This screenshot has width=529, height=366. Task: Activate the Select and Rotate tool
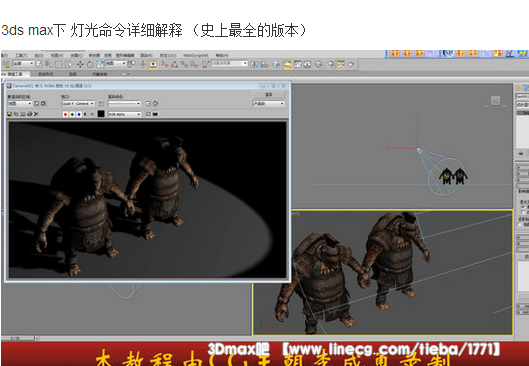[90, 64]
